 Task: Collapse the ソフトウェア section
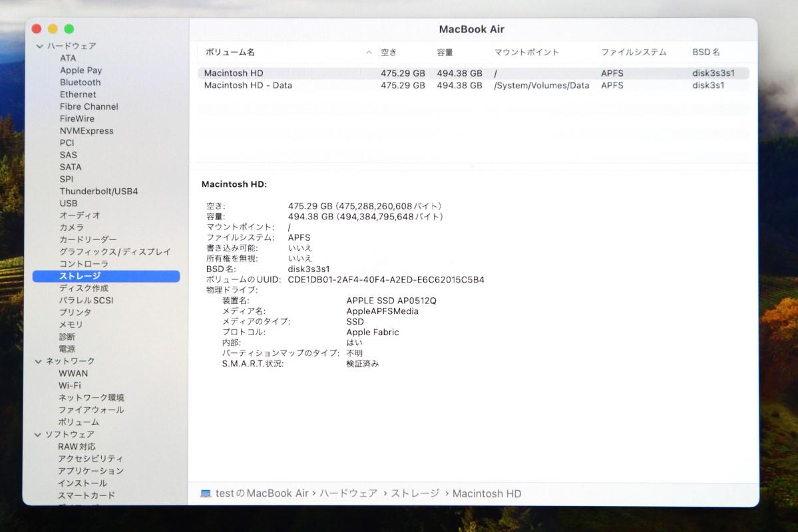click(38, 435)
